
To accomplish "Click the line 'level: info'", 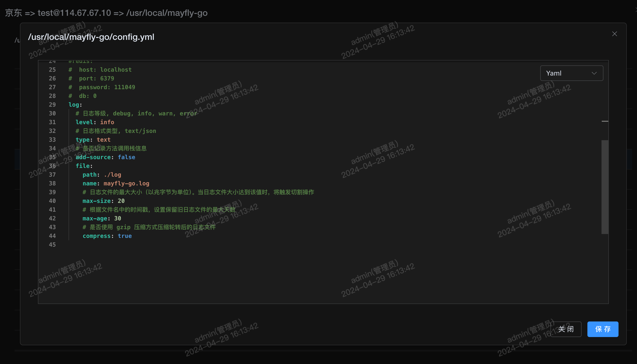I will (95, 122).
